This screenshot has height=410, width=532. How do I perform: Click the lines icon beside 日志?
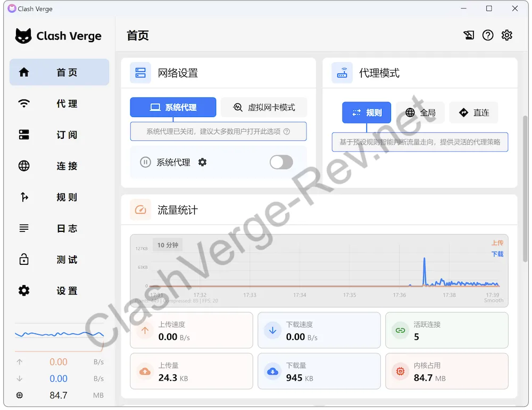click(x=24, y=228)
